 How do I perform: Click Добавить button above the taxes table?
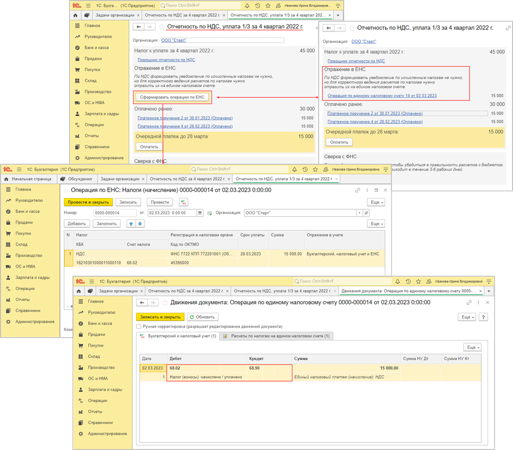point(77,224)
